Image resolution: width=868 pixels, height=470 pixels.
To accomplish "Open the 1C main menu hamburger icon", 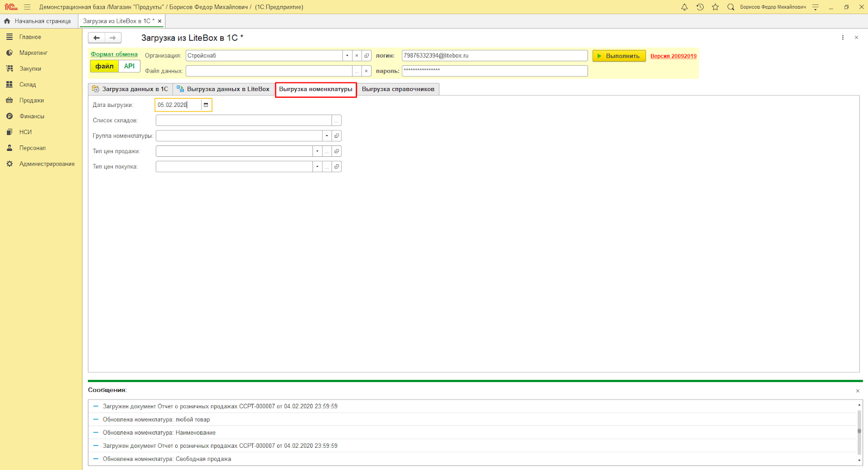I will 27,7.
